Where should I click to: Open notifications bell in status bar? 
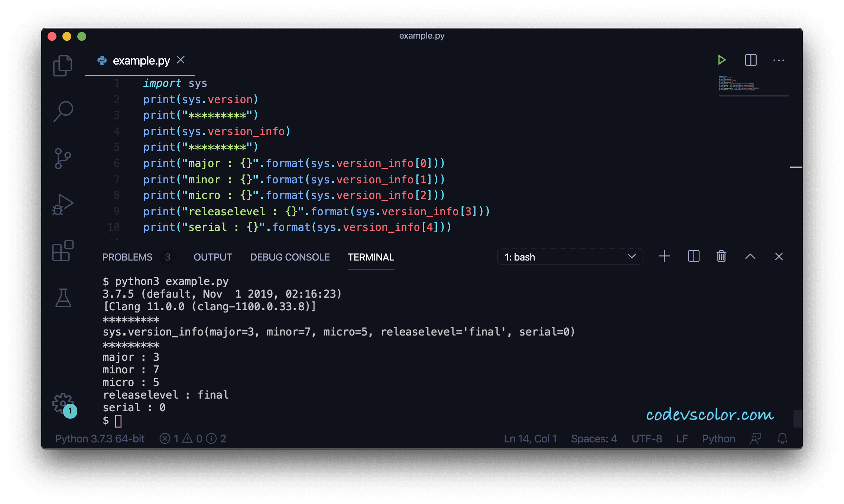click(782, 439)
